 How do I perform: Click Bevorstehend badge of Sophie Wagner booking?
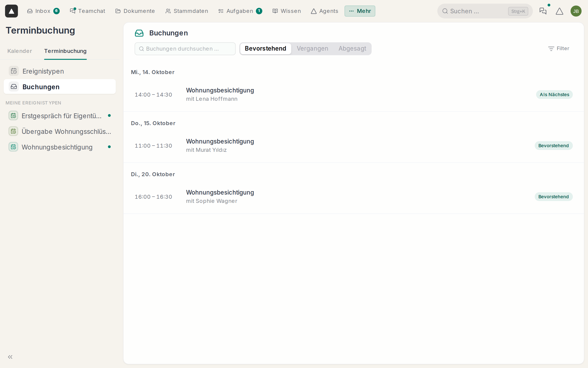click(x=553, y=197)
